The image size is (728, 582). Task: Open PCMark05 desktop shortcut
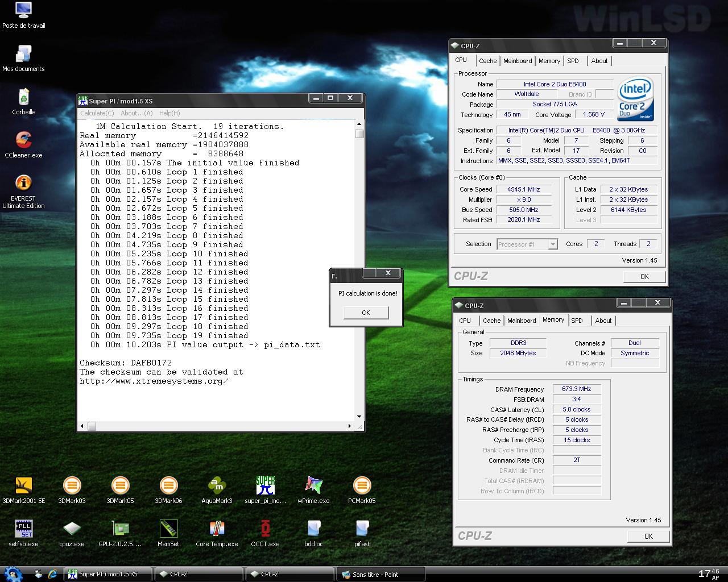click(x=362, y=490)
